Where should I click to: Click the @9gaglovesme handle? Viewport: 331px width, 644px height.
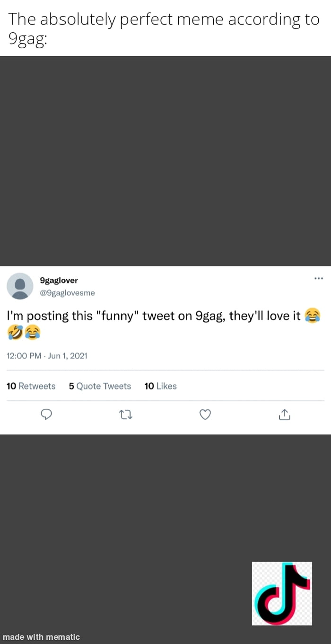[x=67, y=293]
